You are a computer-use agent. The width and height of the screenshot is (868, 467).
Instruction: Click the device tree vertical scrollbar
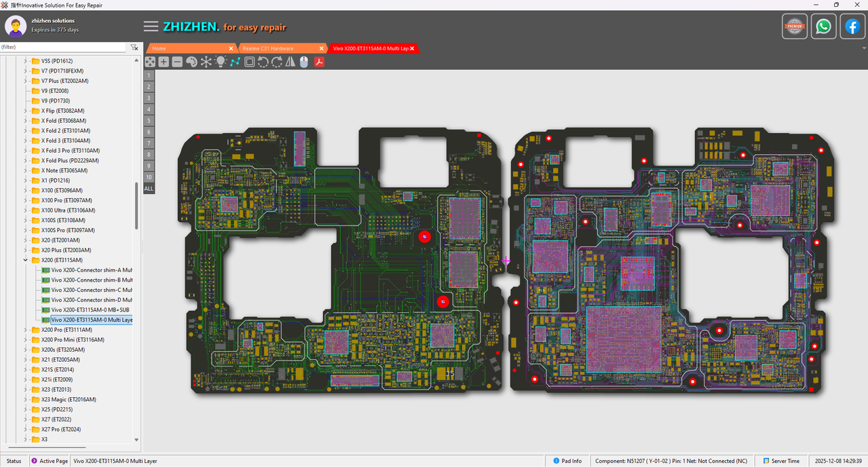(137, 206)
